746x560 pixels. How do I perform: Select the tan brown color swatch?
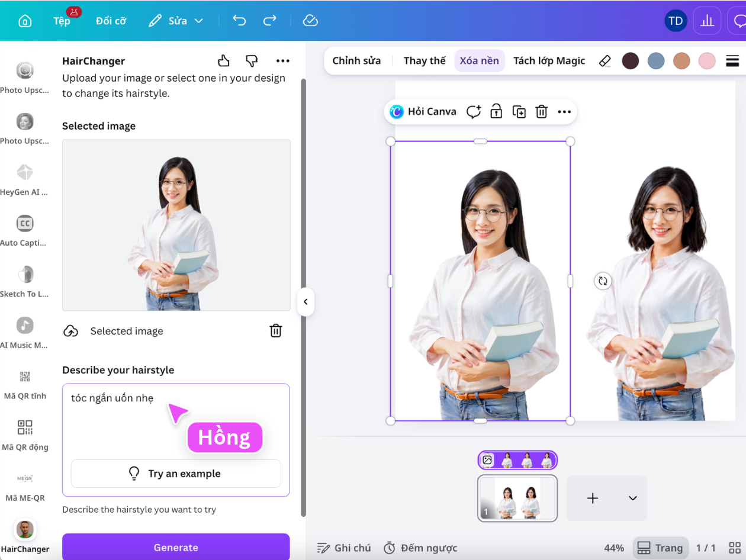681,60
